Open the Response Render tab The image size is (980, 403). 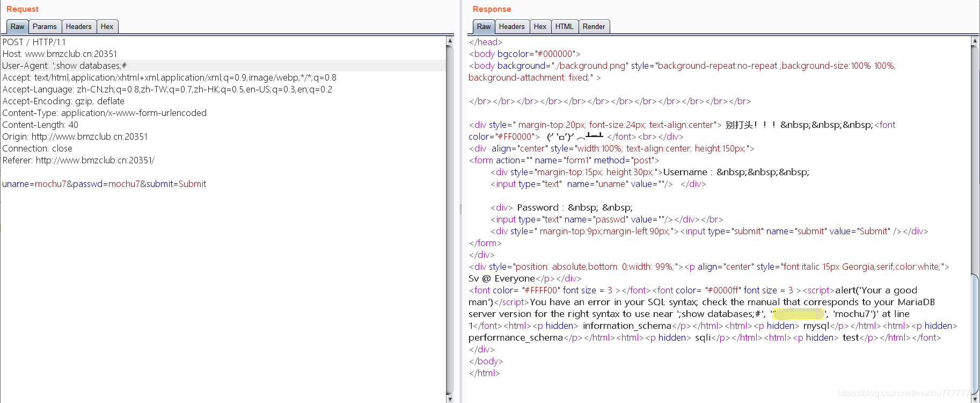594,26
